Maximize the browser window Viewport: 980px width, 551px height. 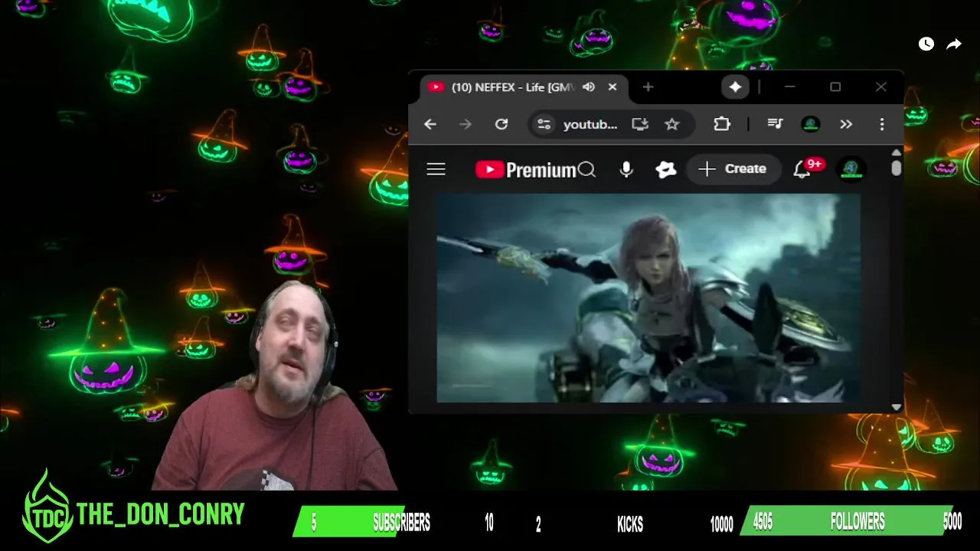[x=835, y=87]
